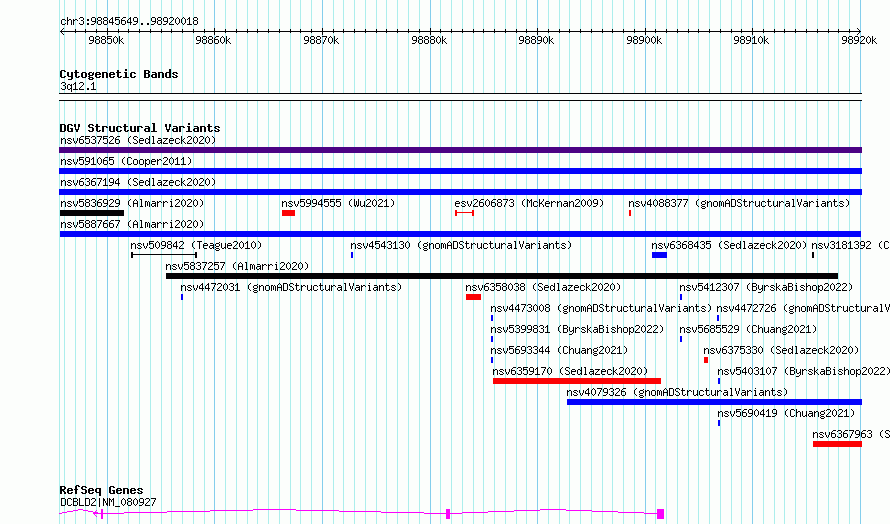The image size is (890, 524).
Task: Open nsv5837257 (Almarri2020) label
Action: (237, 266)
